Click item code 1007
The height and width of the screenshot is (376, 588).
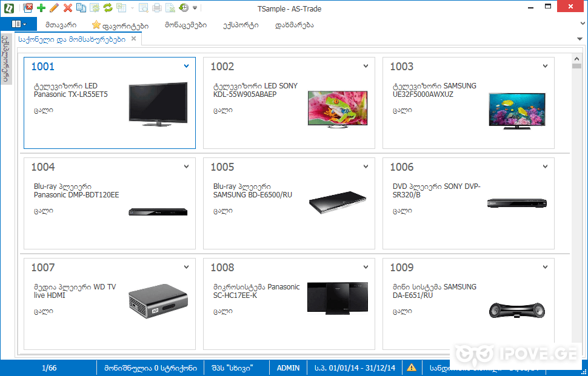(x=43, y=268)
